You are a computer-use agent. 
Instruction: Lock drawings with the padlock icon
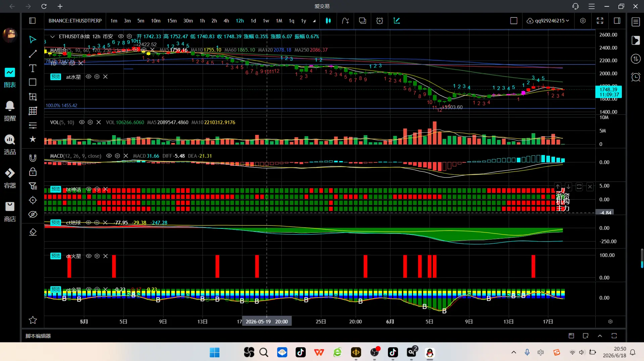[33, 172]
